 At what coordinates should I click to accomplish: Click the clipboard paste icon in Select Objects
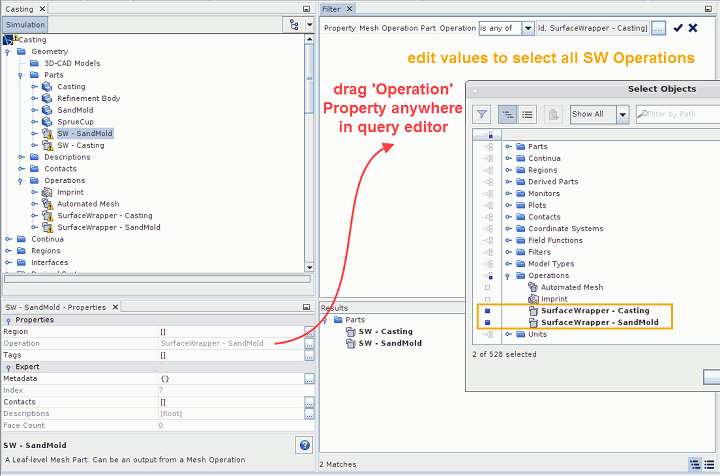pyautogui.click(x=553, y=114)
